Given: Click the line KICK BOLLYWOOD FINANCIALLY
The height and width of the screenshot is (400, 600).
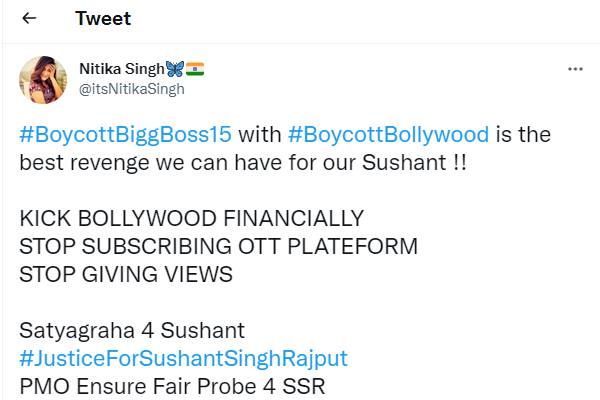Looking at the screenshot, I should (192, 218).
